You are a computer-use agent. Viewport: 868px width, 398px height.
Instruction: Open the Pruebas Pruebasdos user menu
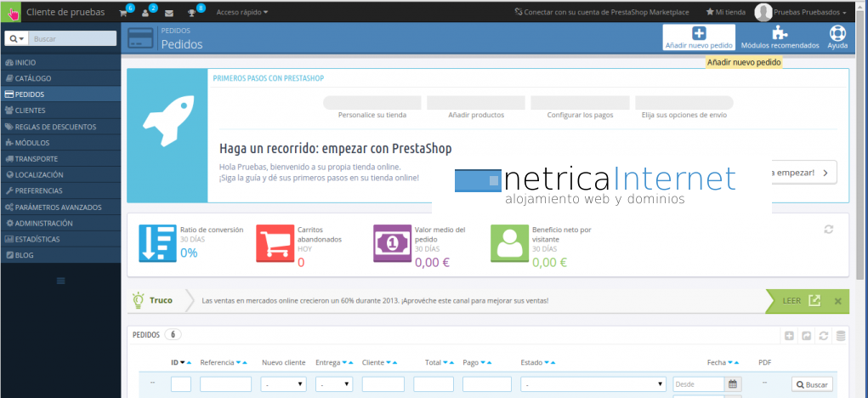[x=810, y=12]
